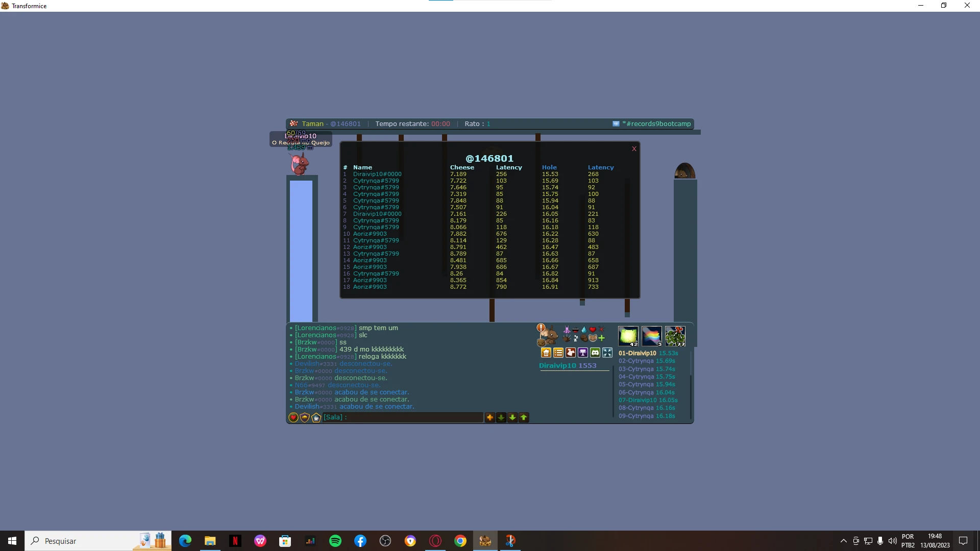
Task: Toggle fullscreen with the arrows button
Action: [x=607, y=353]
